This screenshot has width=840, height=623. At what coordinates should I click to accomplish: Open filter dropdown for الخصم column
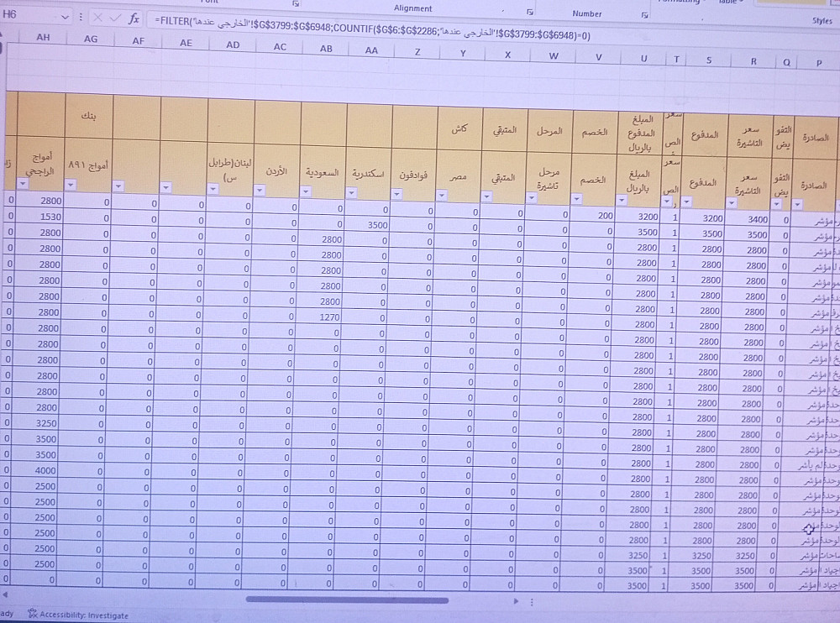click(576, 199)
